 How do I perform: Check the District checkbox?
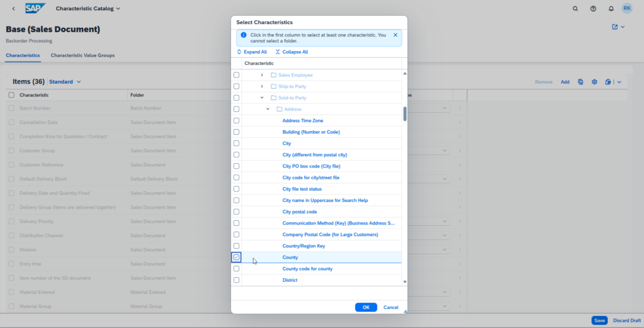tap(236, 280)
